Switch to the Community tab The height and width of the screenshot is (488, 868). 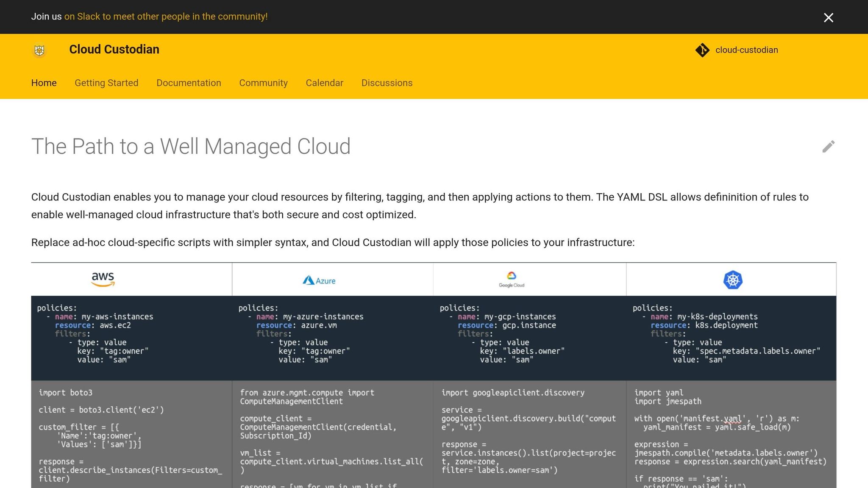point(263,83)
